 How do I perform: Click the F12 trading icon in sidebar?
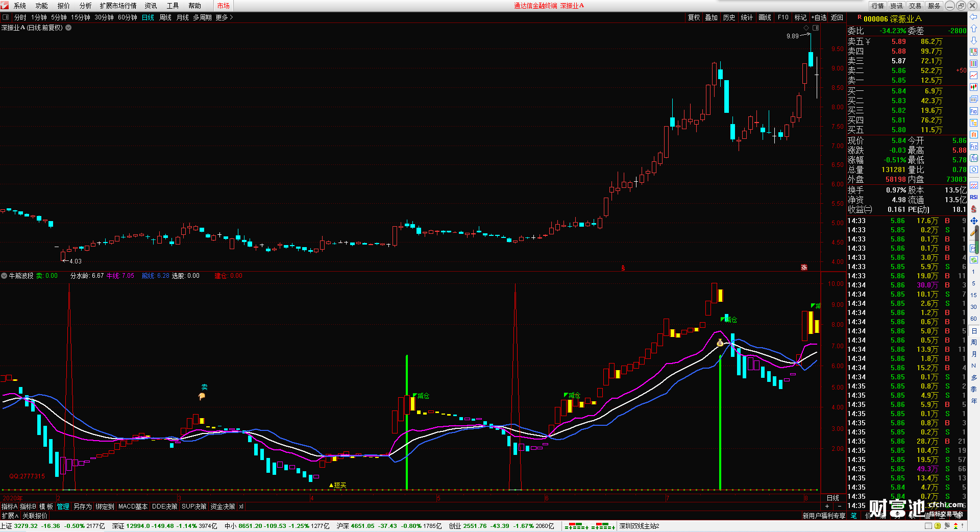[x=973, y=146]
